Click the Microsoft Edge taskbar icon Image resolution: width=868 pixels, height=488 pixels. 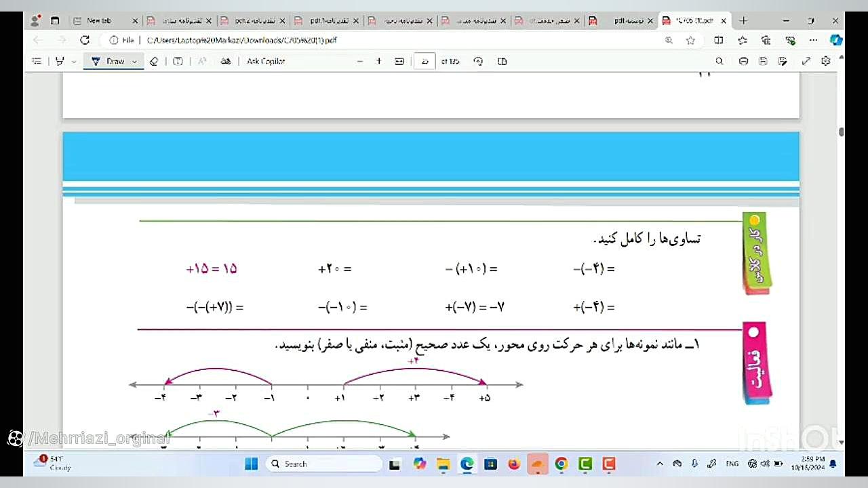[x=467, y=464]
